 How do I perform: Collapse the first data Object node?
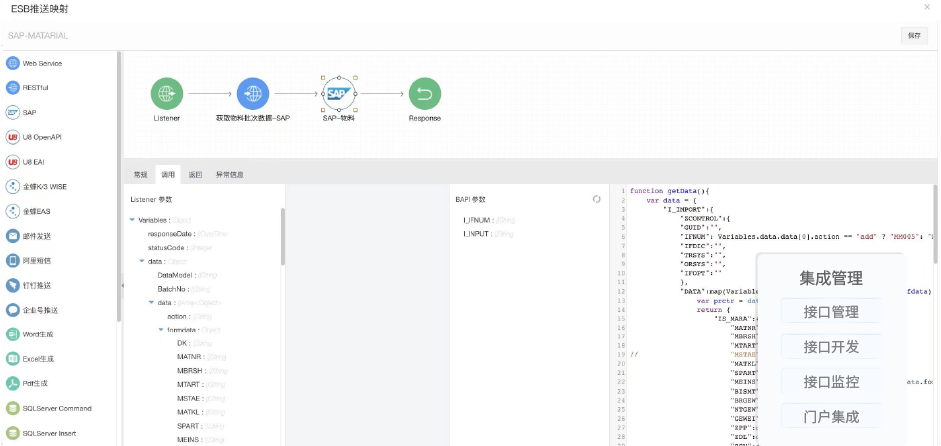tap(141, 261)
